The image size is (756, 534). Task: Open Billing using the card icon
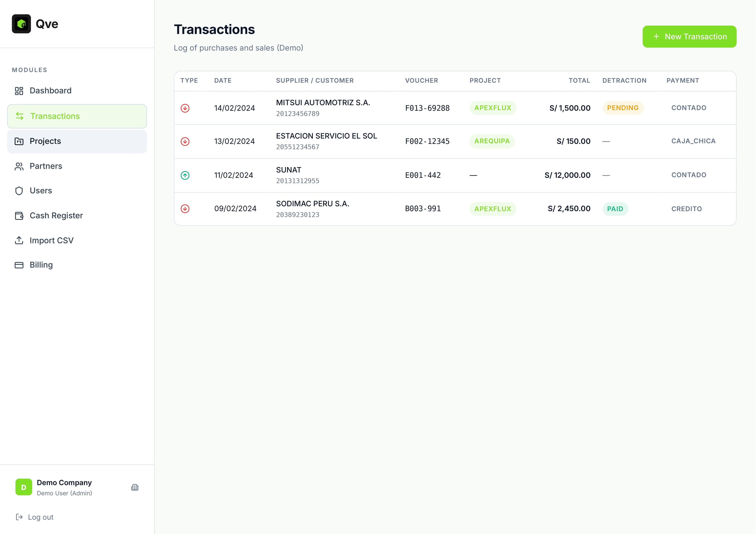click(x=19, y=264)
